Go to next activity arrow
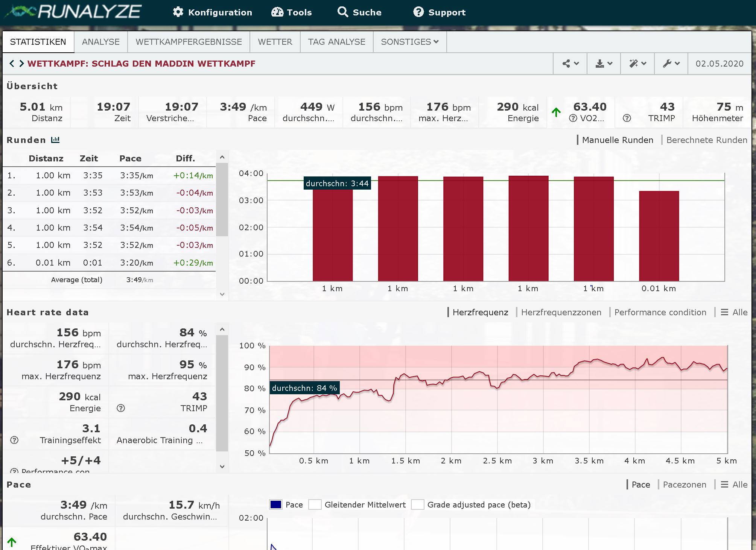 tap(22, 64)
